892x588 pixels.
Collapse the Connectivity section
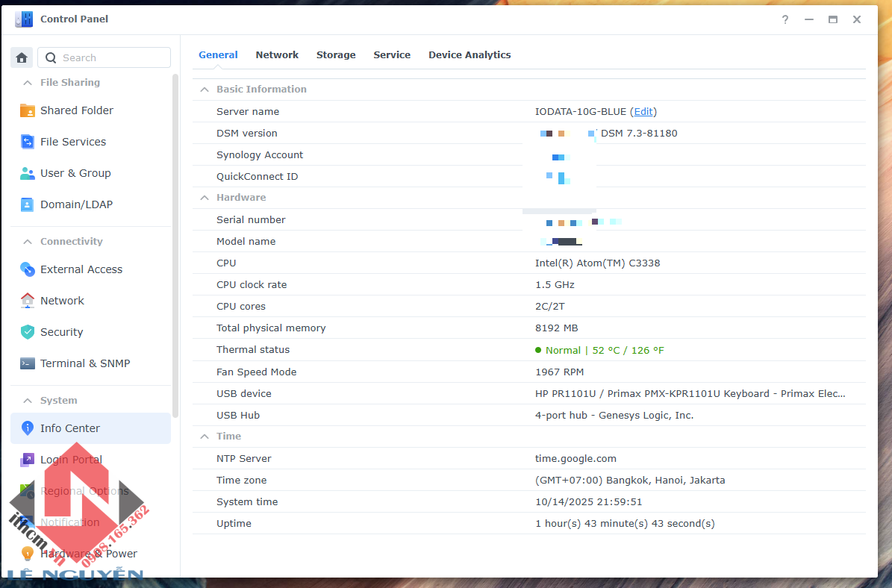pyautogui.click(x=28, y=242)
